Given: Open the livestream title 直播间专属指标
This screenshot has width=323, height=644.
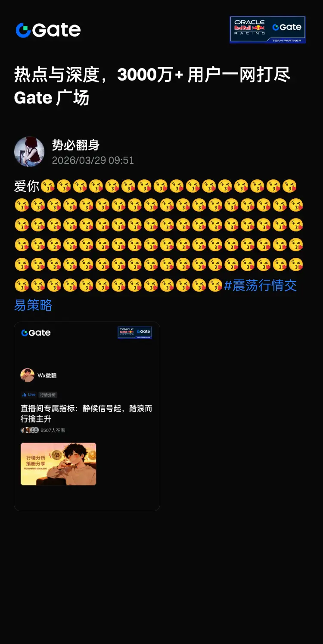Looking at the screenshot, I should [x=87, y=413].
